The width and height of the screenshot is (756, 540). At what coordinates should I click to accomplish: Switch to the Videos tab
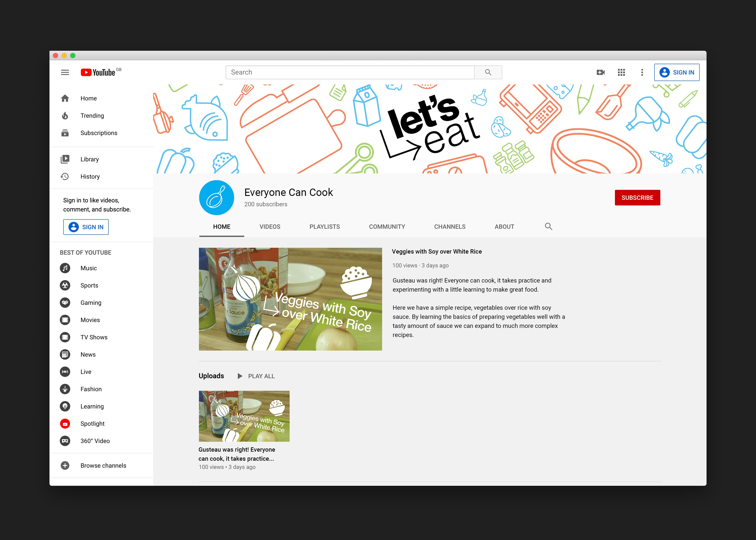[270, 227]
